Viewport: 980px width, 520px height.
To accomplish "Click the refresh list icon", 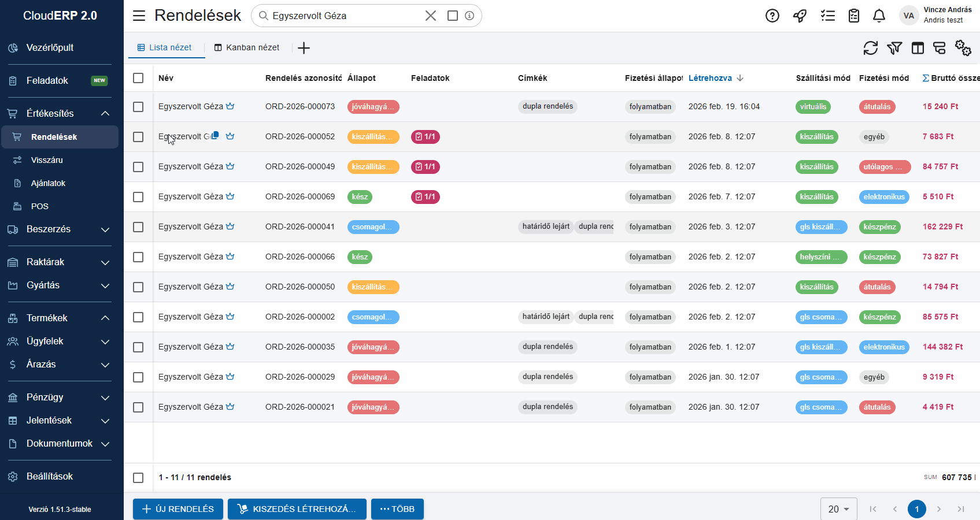I will pyautogui.click(x=870, y=48).
